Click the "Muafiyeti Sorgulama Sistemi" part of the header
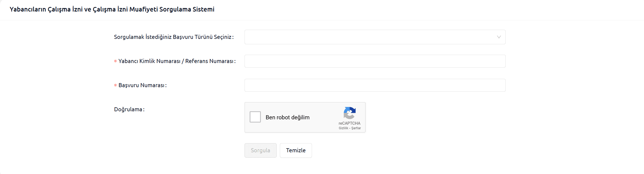The height and width of the screenshot is (174, 644). click(x=172, y=9)
